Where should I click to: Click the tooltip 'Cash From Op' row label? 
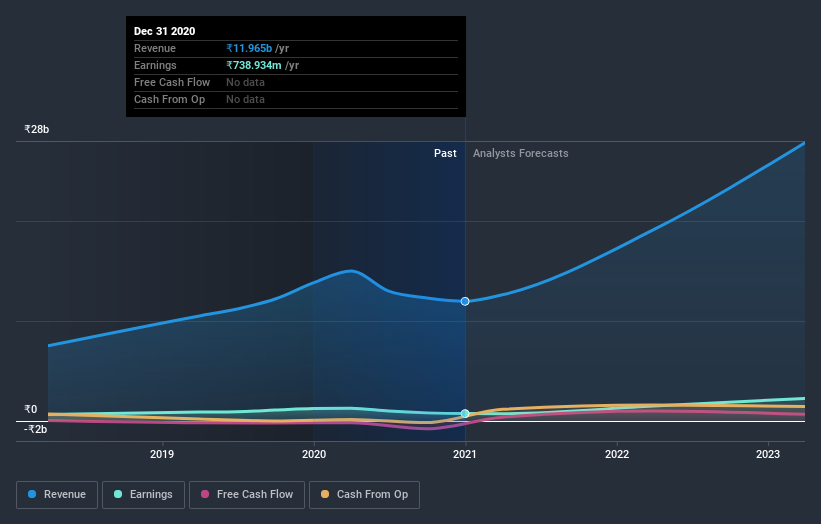coord(169,99)
